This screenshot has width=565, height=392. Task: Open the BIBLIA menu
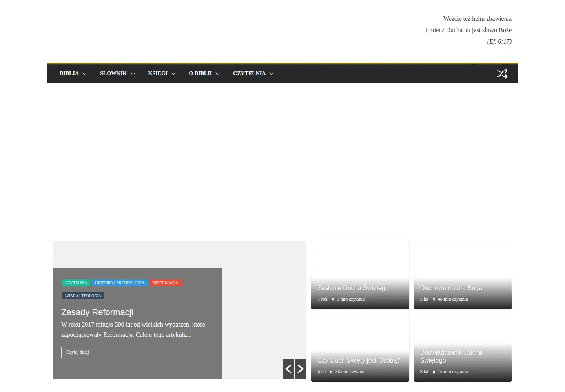coord(69,73)
